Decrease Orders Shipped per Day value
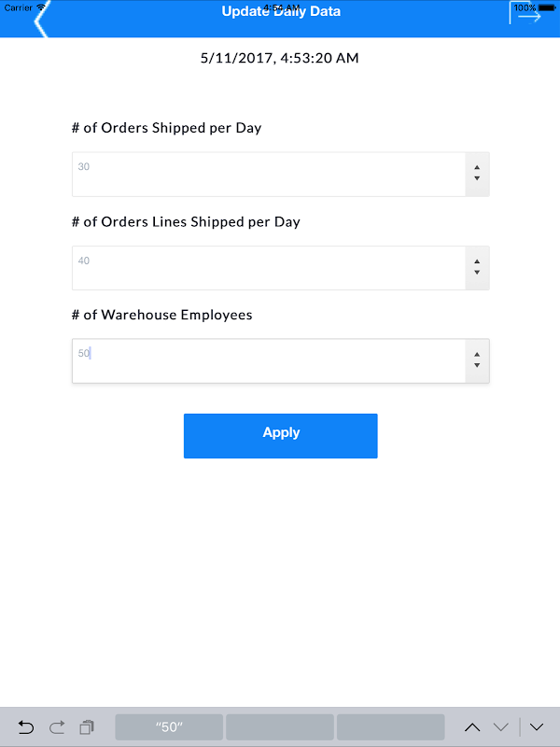The image size is (560, 747). tap(477, 179)
